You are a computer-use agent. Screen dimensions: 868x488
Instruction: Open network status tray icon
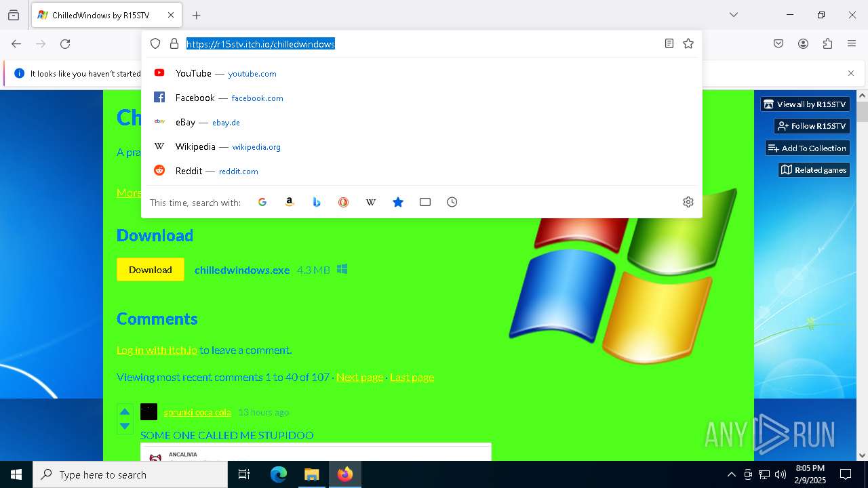tap(764, 474)
